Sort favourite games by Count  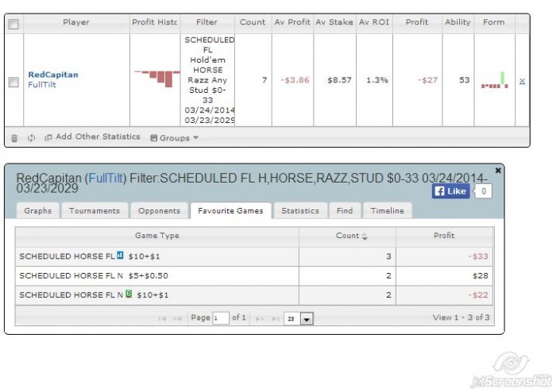click(348, 236)
